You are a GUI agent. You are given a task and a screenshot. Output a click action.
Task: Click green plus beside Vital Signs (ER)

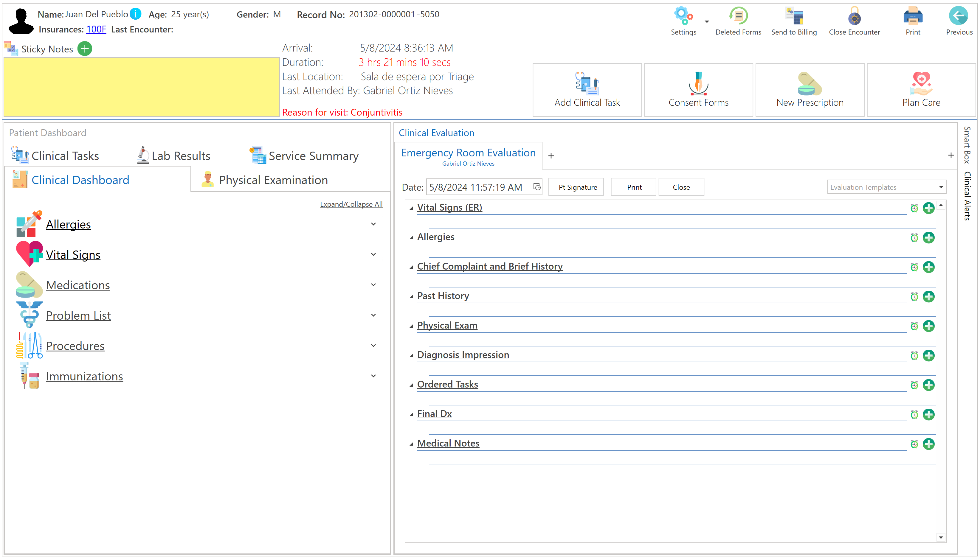pyautogui.click(x=928, y=208)
